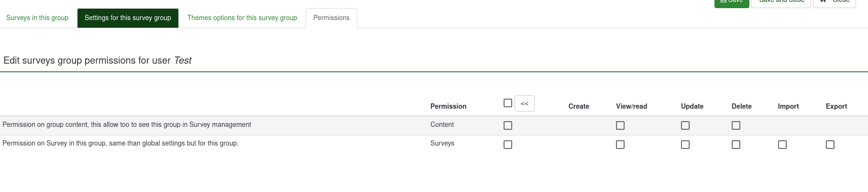The image size is (868, 192).
Task: Click the Save and close button
Action: click(781, 2)
